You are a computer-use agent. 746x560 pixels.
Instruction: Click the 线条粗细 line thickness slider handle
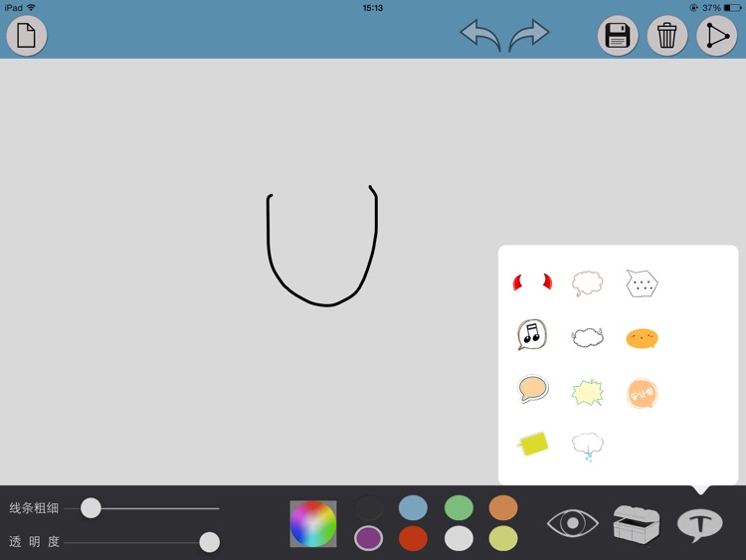tap(91, 507)
